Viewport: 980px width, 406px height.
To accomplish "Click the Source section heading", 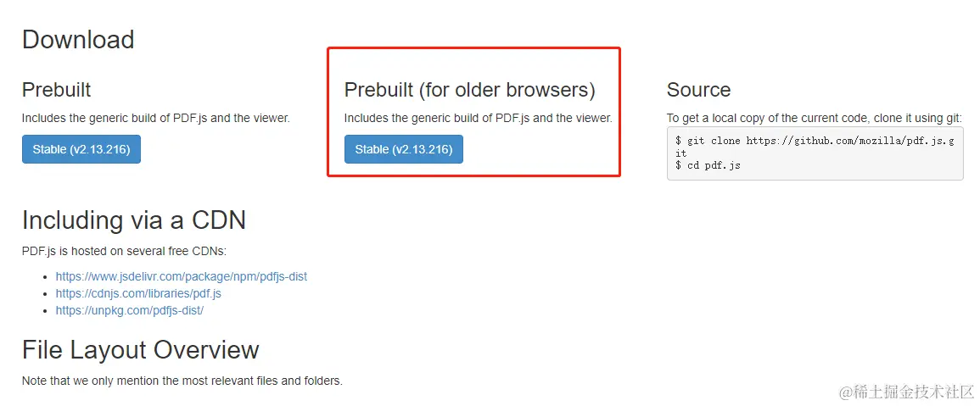I will tap(698, 90).
